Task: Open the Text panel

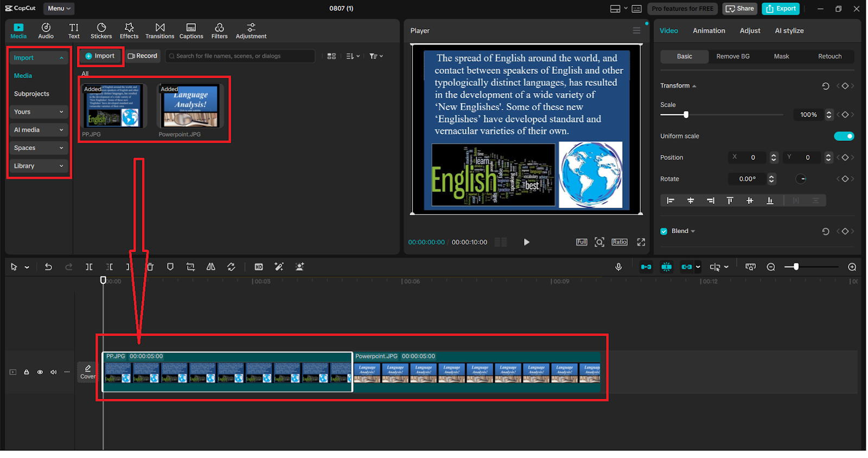Action: pos(74,31)
